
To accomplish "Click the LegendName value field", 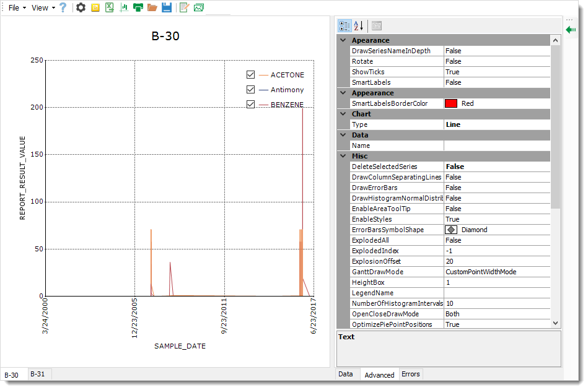I will click(x=497, y=293).
